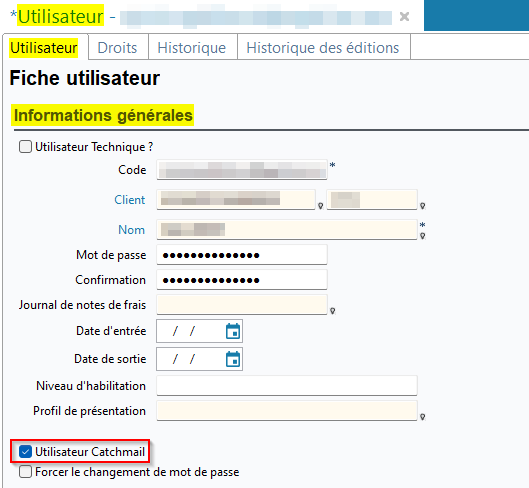Open the Historique tab
The width and height of the screenshot is (529, 488).
192,48
